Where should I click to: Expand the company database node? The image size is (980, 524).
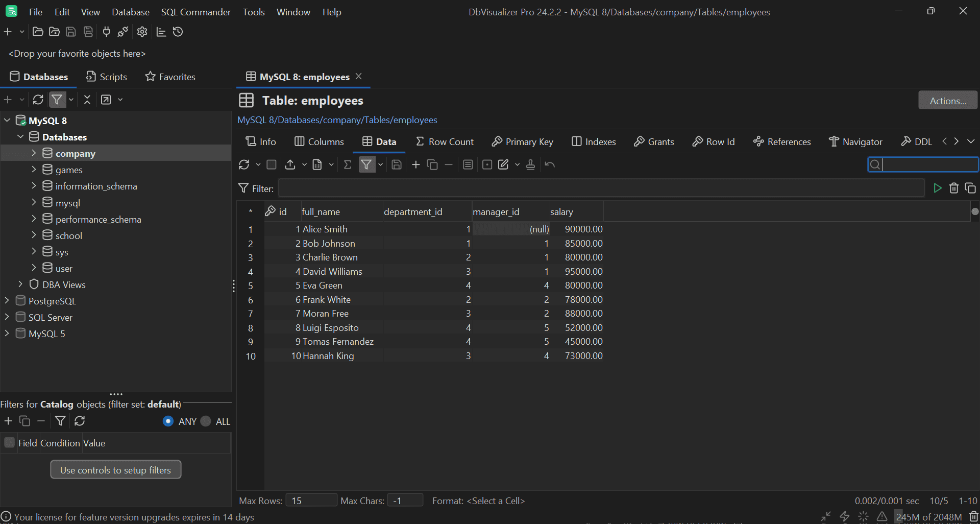pos(34,153)
